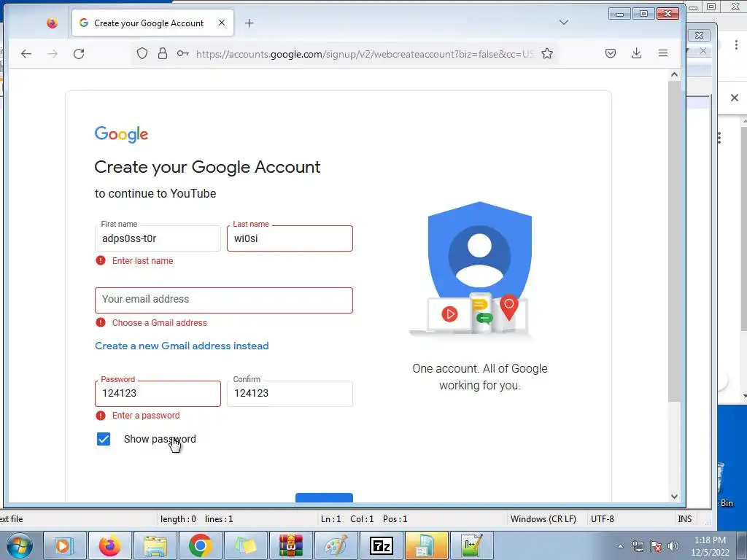747x560 pixels.
Task: Open the notes document taskbar icon
Action: tap(426, 545)
